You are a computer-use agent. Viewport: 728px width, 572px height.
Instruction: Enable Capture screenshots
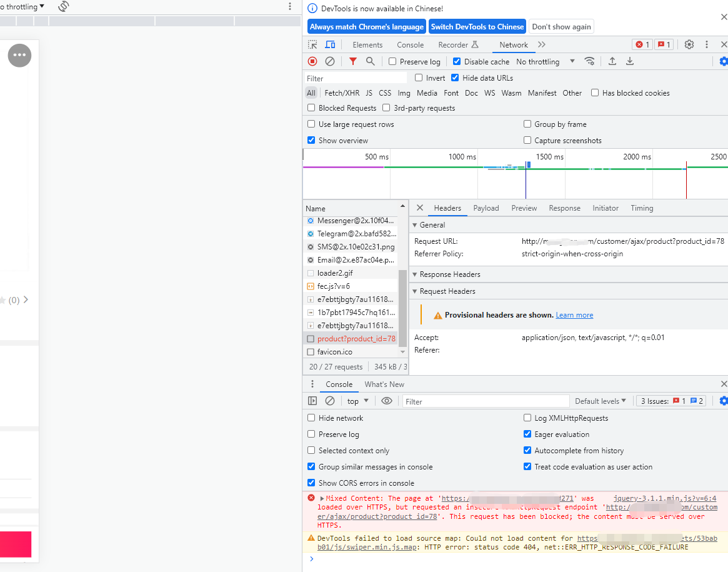pos(527,140)
